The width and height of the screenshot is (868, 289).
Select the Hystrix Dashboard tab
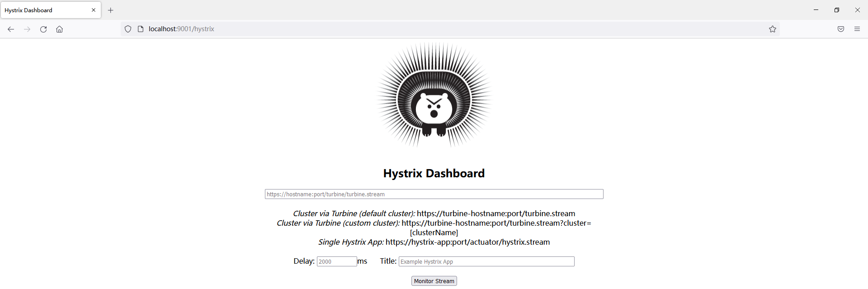click(51, 10)
